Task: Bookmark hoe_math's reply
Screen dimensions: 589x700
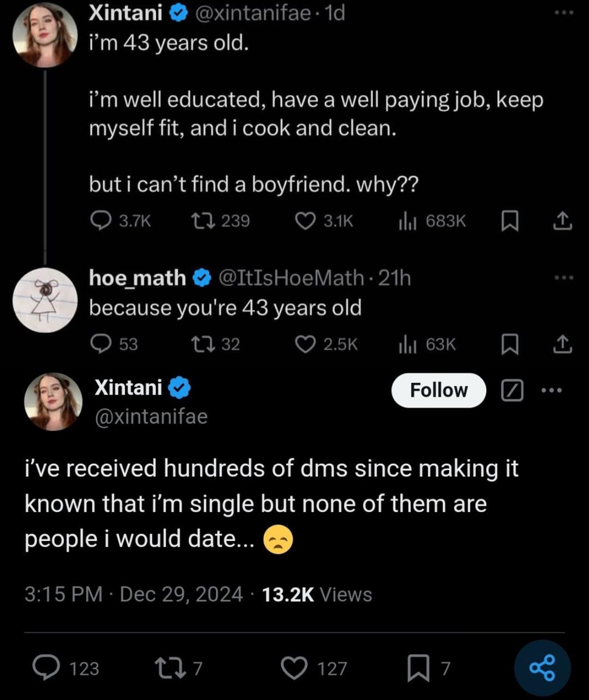Action: coord(509,344)
